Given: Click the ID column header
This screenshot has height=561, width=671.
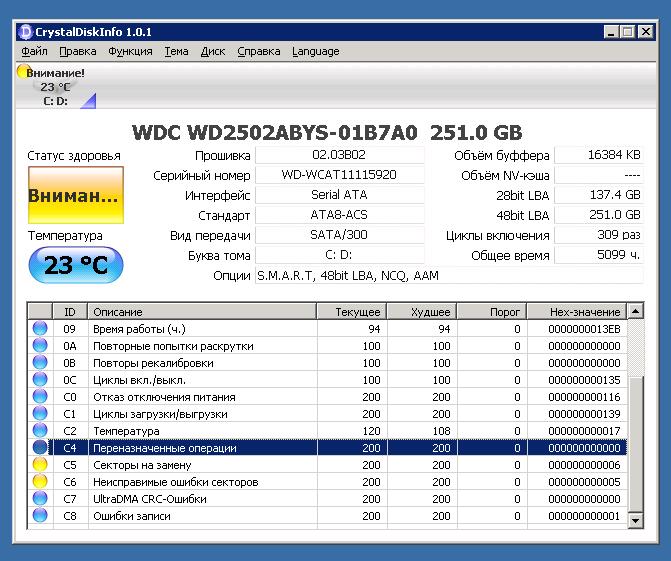Looking at the screenshot, I should point(70,312).
